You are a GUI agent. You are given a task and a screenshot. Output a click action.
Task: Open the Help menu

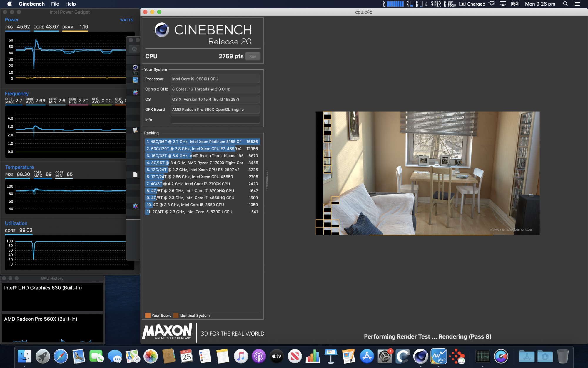pyautogui.click(x=71, y=4)
